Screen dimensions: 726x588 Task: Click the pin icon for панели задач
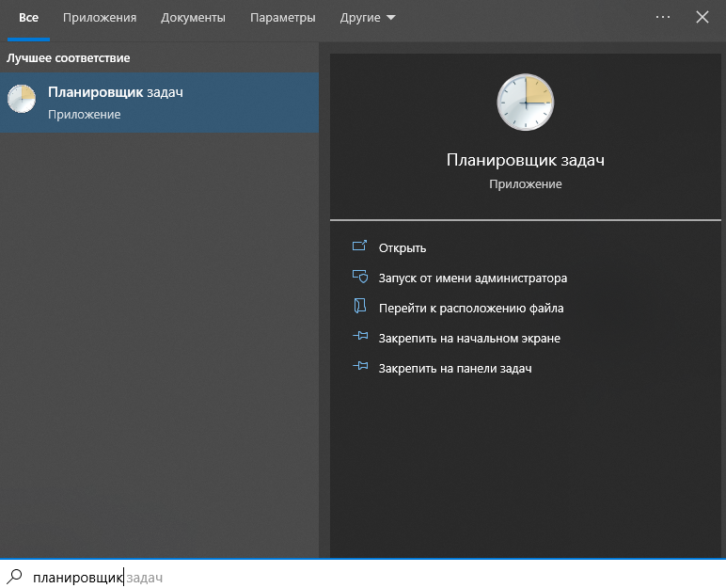click(360, 366)
